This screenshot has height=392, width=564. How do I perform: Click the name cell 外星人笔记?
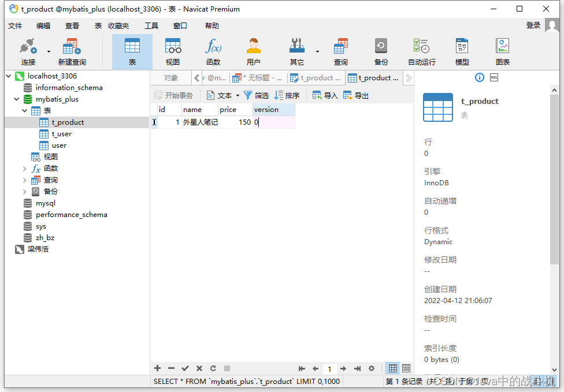pyautogui.click(x=200, y=122)
